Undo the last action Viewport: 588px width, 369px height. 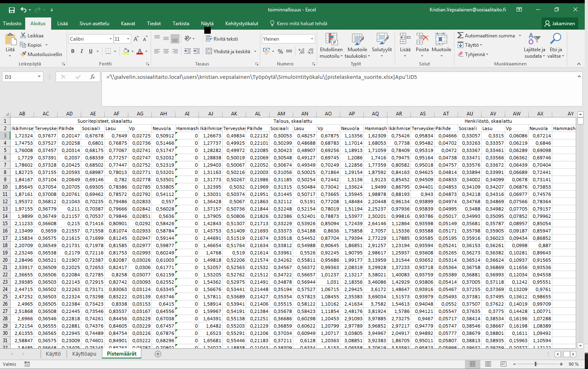click(x=24, y=10)
